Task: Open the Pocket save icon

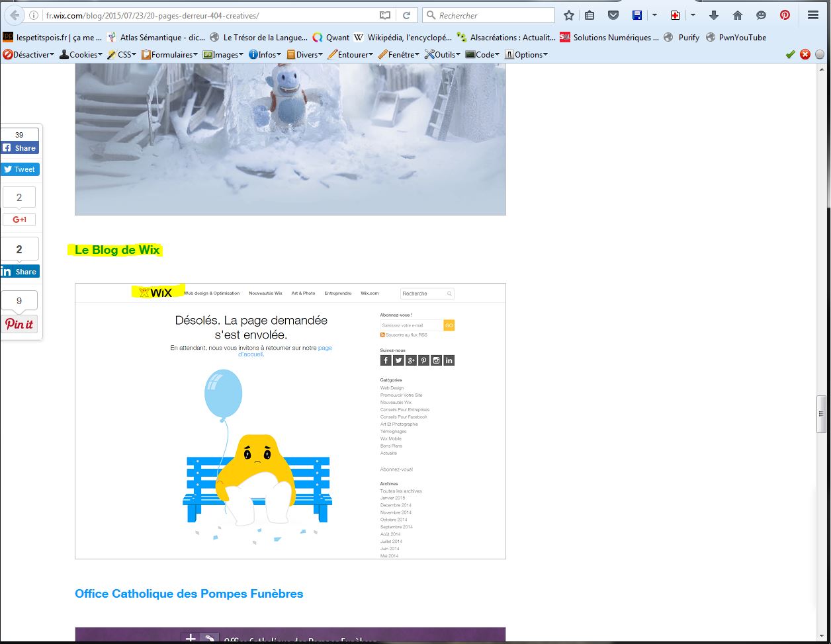Action: 613,15
